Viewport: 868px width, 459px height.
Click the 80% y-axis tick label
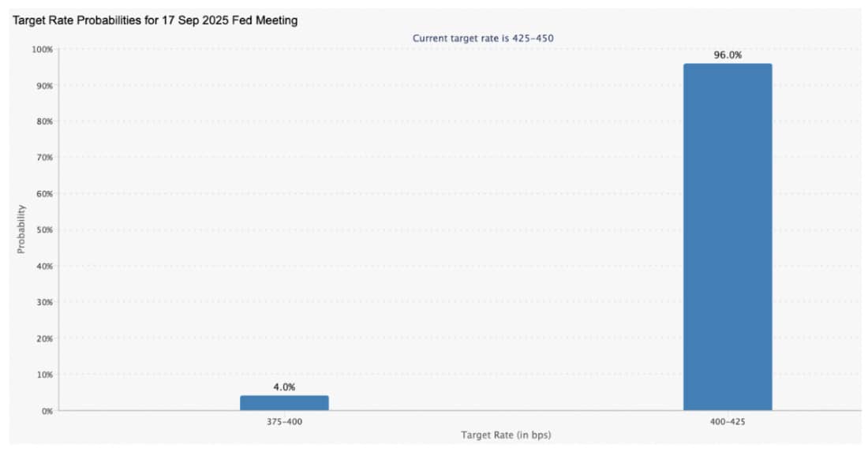43,121
